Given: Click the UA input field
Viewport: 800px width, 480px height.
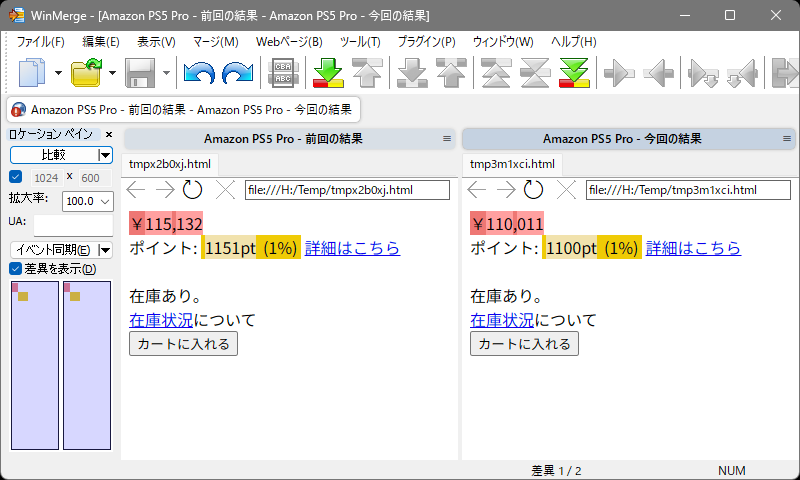Looking at the screenshot, I should point(73,225).
